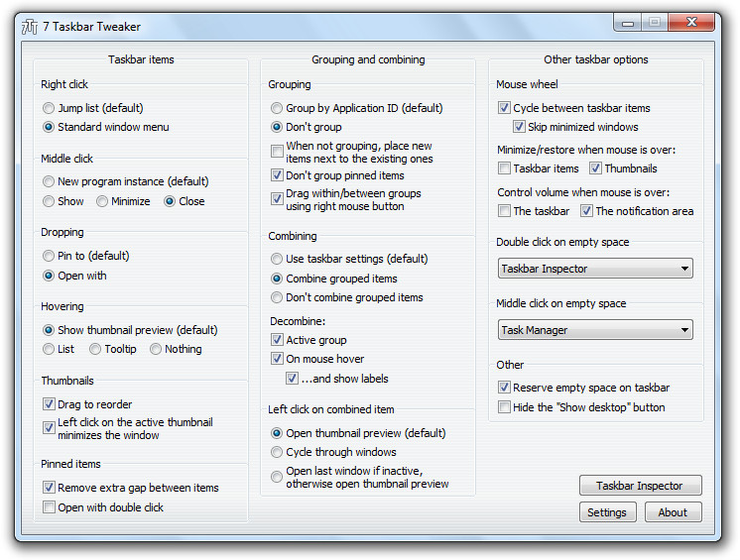Open the Double click on empty space dropdown
The height and width of the screenshot is (560, 740).
[x=595, y=269]
